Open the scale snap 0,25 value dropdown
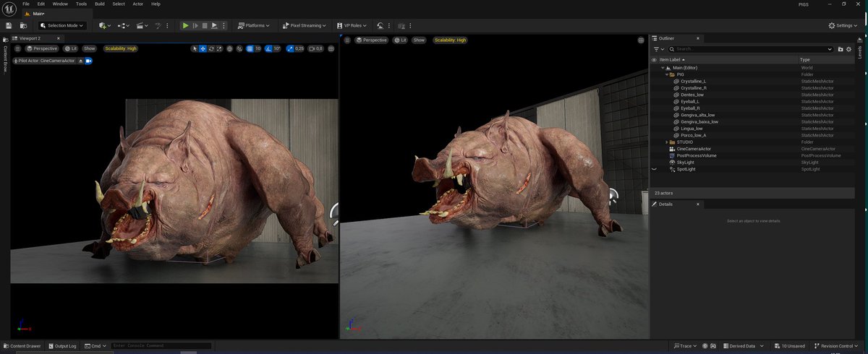The image size is (868, 354). coord(299,48)
